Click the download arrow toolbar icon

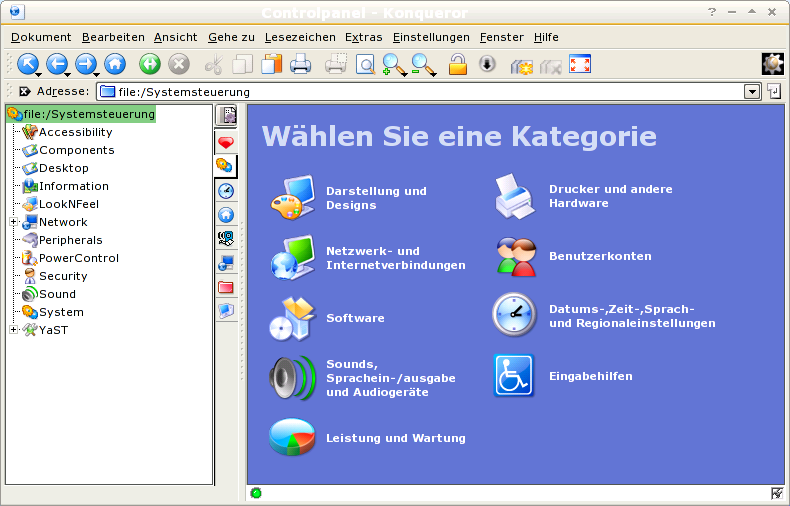[x=487, y=64]
